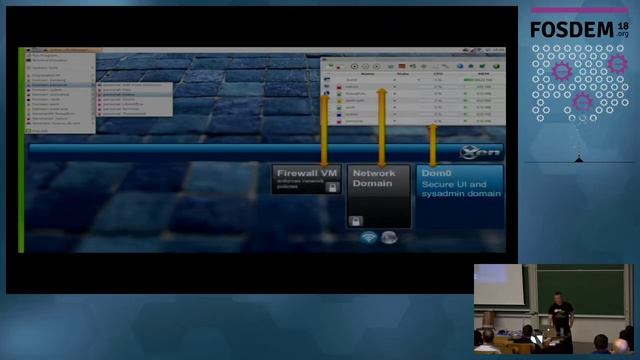Open the highlighted Domain: personal menu entry

[x=60, y=85]
